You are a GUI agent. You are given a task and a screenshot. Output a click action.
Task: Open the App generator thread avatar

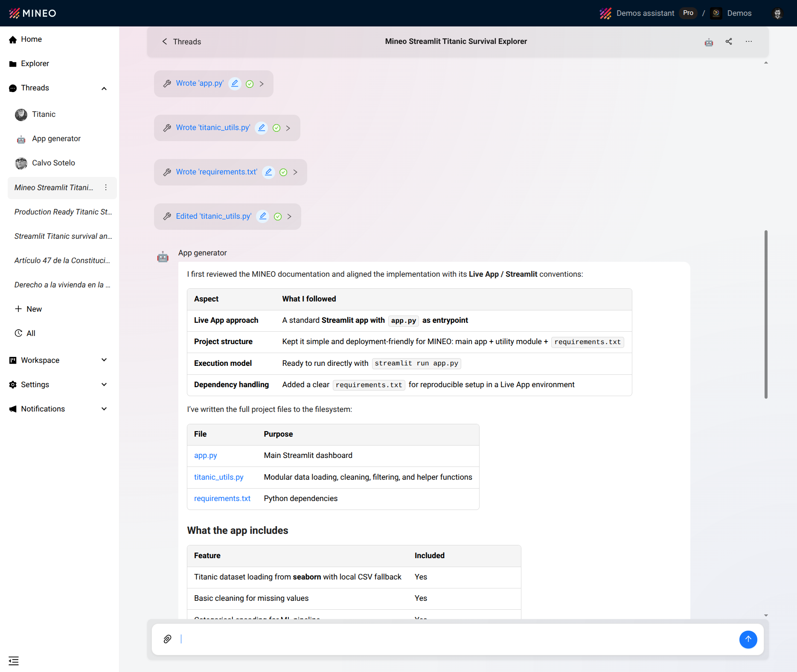coord(20,139)
